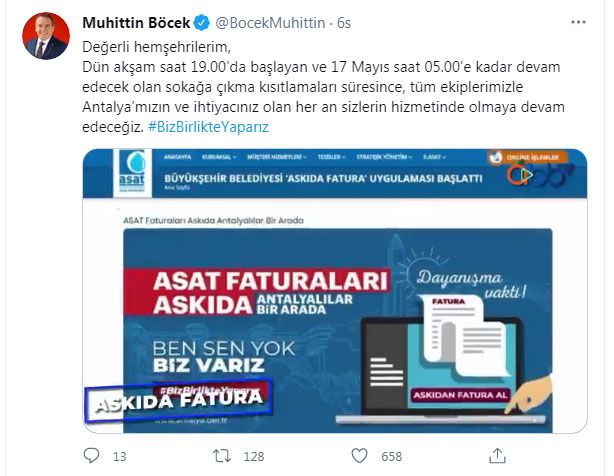Click the ONLINE İŞLEMLER button
Screen dimensions: 614x476
pos(527,157)
